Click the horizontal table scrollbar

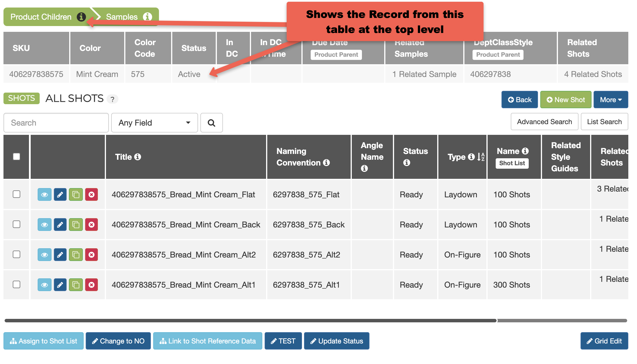[x=250, y=321]
